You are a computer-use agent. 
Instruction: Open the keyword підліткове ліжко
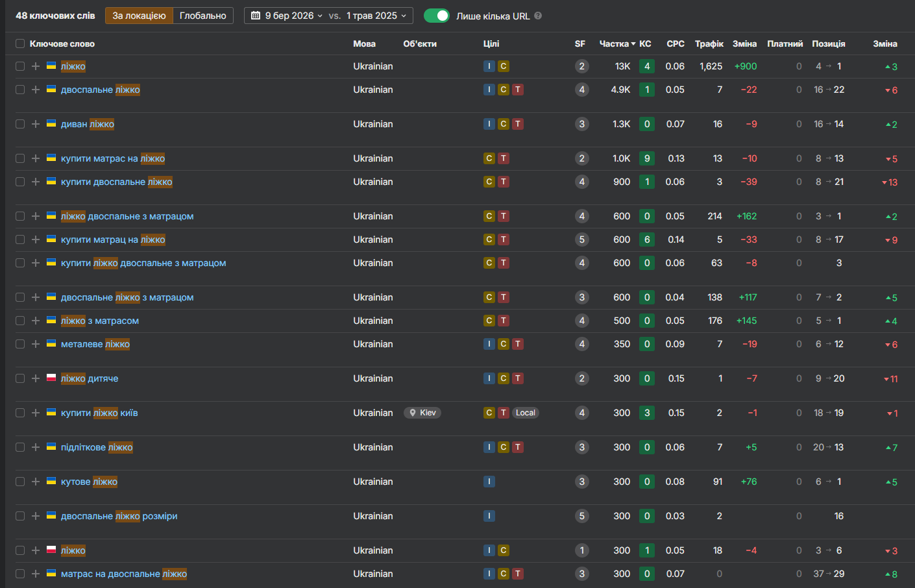click(97, 447)
